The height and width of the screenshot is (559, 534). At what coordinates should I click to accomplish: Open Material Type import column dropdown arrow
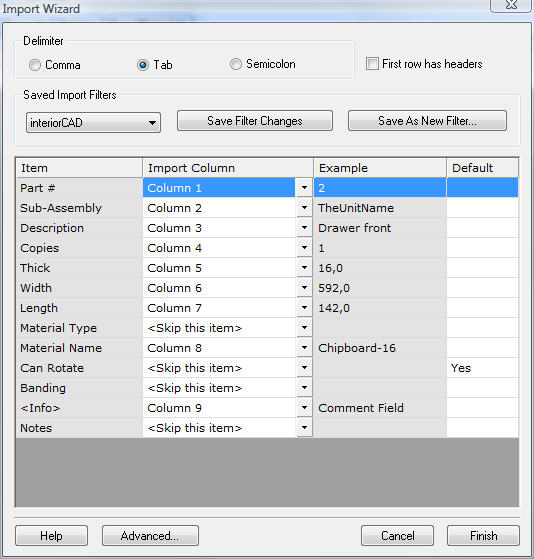tap(304, 327)
